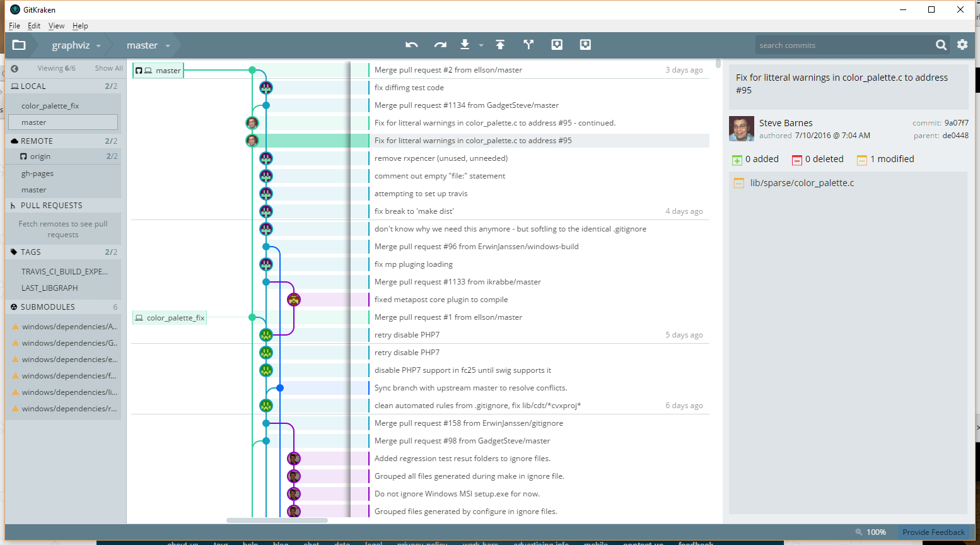Image resolution: width=980 pixels, height=545 pixels.
Task: Click the Undo arrow in toolbar
Action: 412,45
